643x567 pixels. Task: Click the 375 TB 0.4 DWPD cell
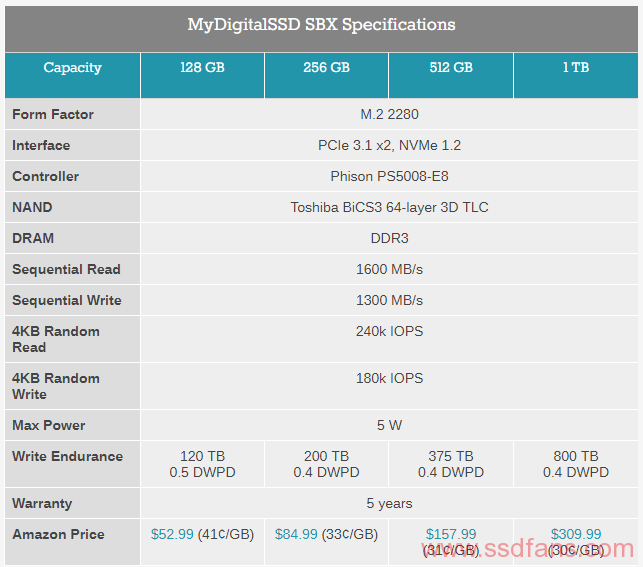451,464
